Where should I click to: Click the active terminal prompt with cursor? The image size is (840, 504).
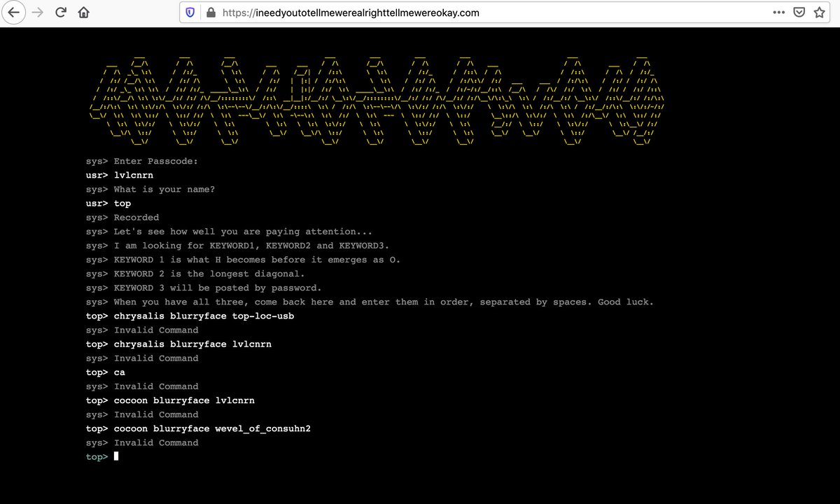[x=102, y=456]
